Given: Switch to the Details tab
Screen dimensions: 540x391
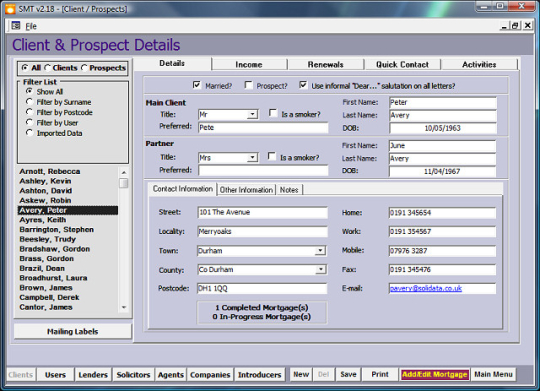Looking at the screenshot, I should (172, 63).
